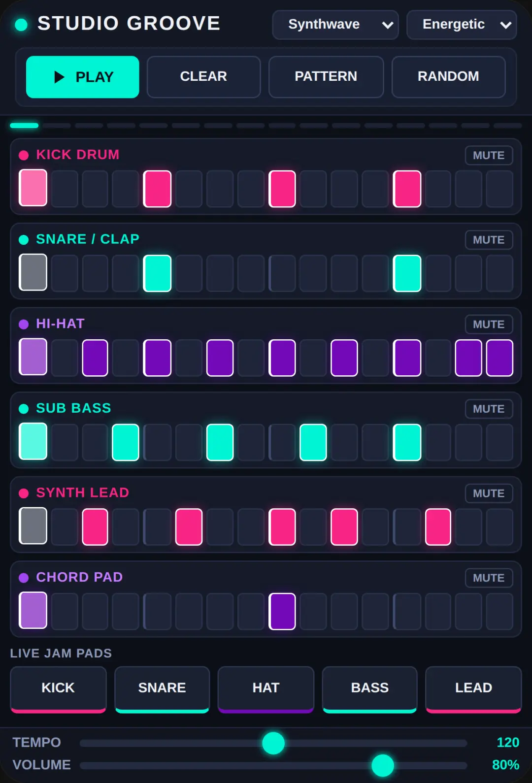Image resolution: width=532 pixels, height=783 pixels.
Task: Mute the Chord Pad track
Action: tap(489, 578)
